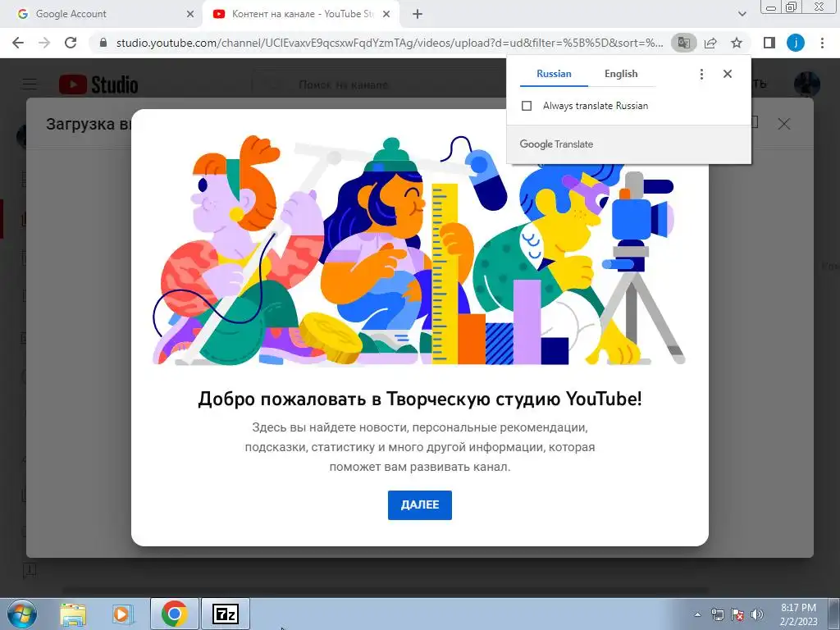Open the Action Center flag icon
Image resolution: width=840 pixels, height=630 pixels.
[x=737, y=614]
